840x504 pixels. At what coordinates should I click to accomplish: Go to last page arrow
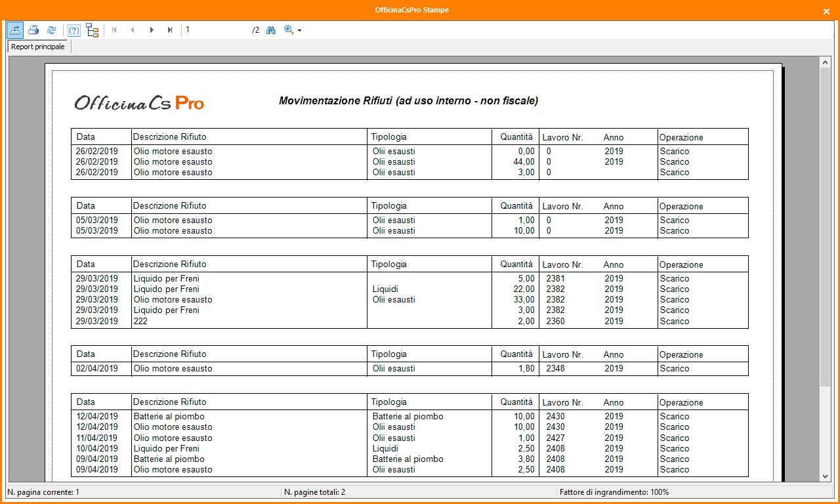point(170,30)
